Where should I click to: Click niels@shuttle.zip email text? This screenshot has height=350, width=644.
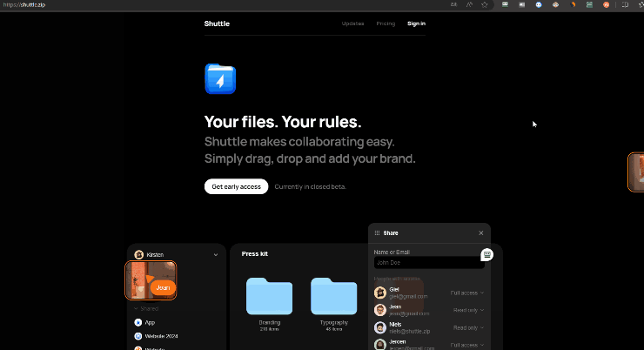pos(410,331)
